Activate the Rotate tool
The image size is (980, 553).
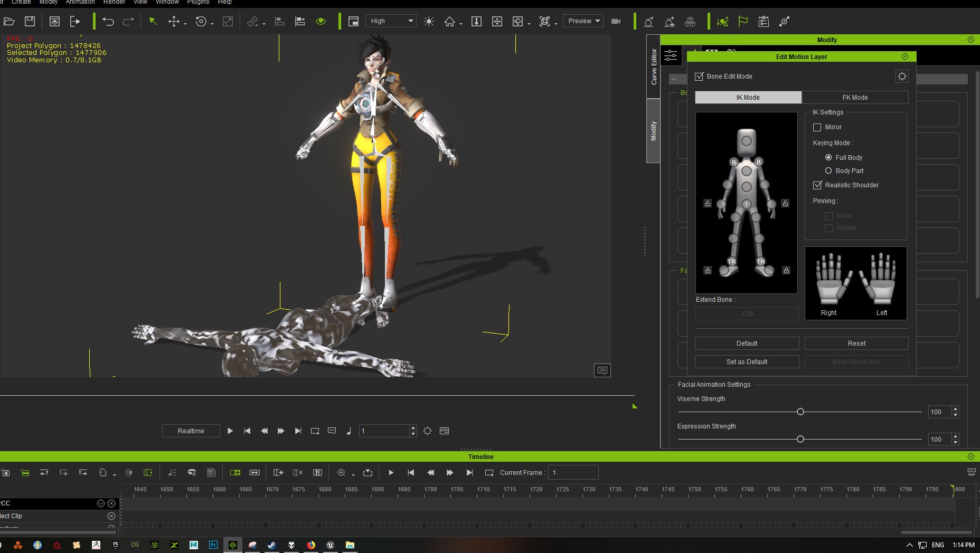point(201,22)
